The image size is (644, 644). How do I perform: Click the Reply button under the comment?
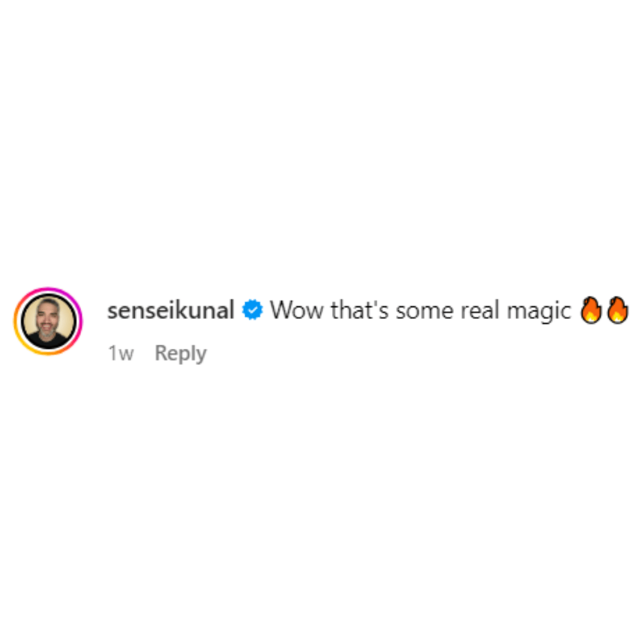(180, 353)
